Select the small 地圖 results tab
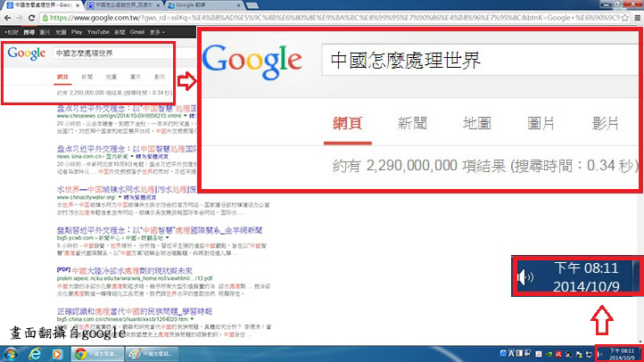The image size is (644, 362). (111, 77)
